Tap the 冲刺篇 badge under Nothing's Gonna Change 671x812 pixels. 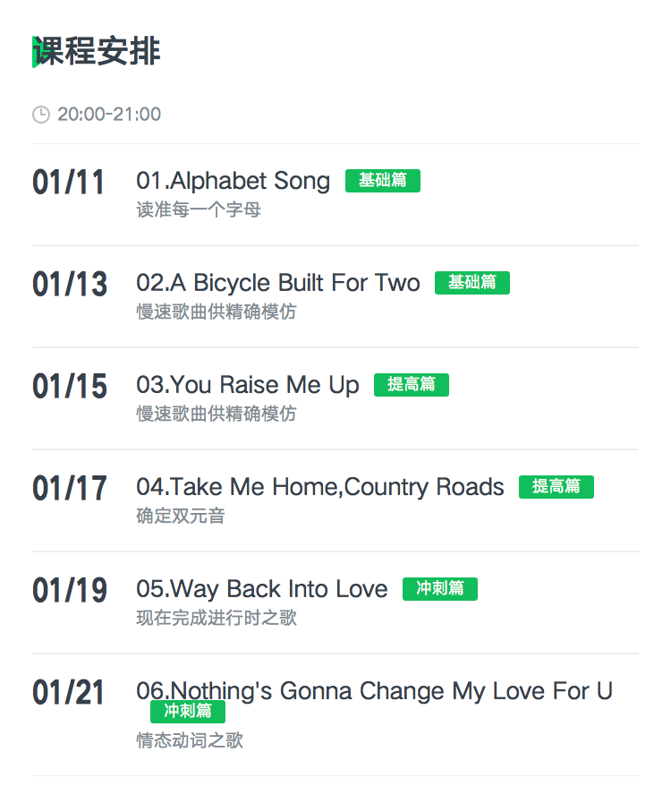pos(188,712)
